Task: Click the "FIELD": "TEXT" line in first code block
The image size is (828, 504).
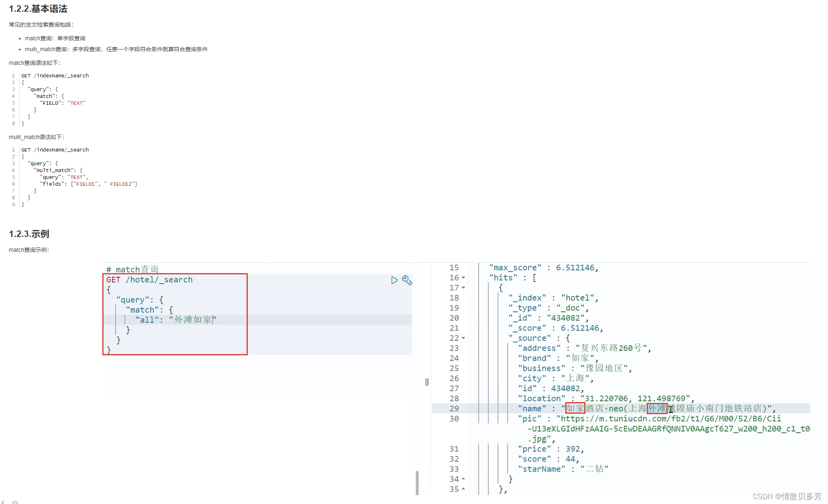Action: [x=63, y=103]
